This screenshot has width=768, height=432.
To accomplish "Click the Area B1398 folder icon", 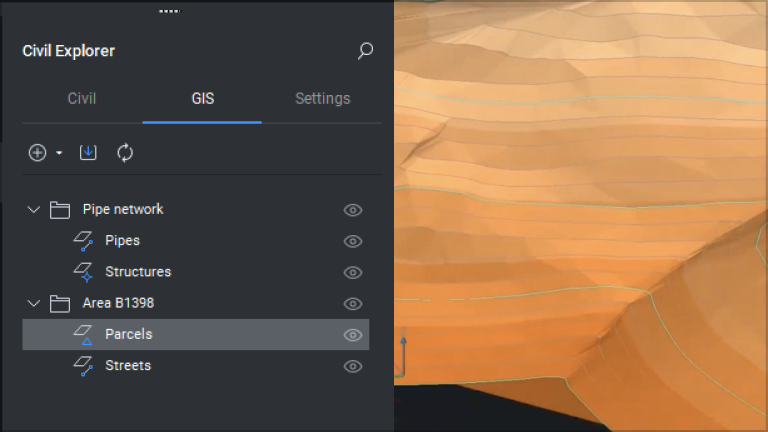I will tap(60, 304).
